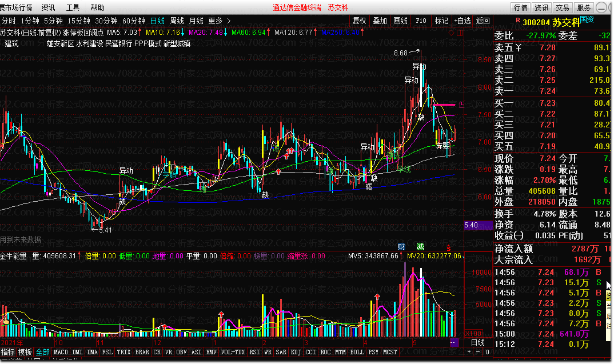Click the 返回 back button
Image resolution: width=614 pixels, height=364 pixels.
click(x=483, y=21)
